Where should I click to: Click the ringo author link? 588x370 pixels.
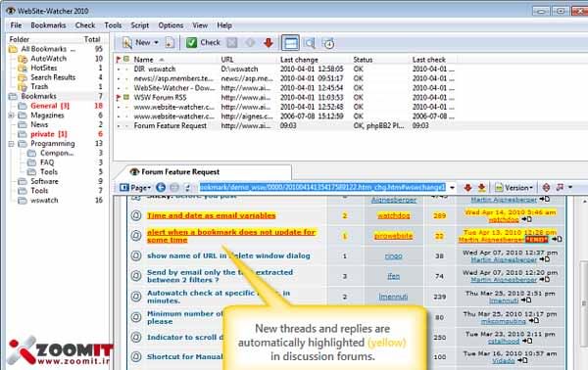pyautogui.click(x=393, y=256)
